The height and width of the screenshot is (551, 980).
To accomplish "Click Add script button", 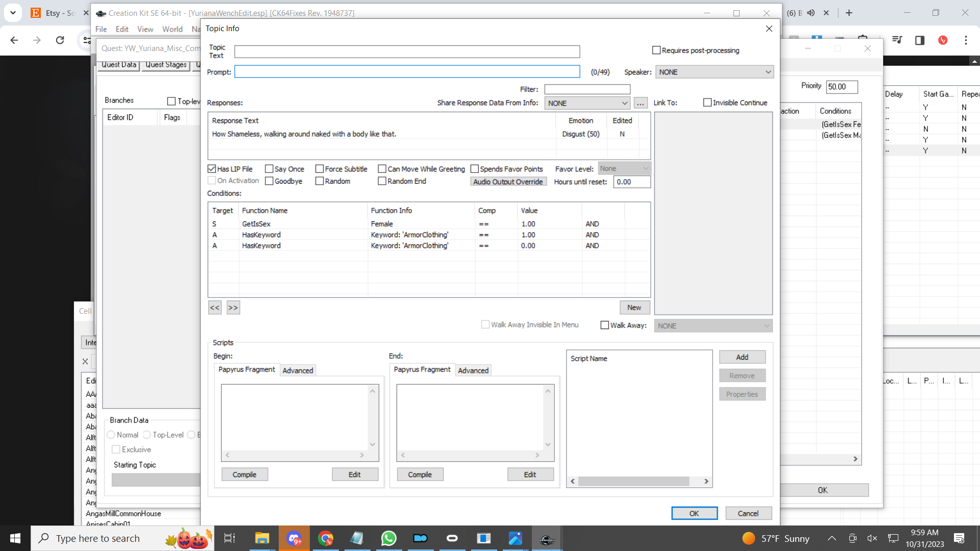I will tap(742, 357).
